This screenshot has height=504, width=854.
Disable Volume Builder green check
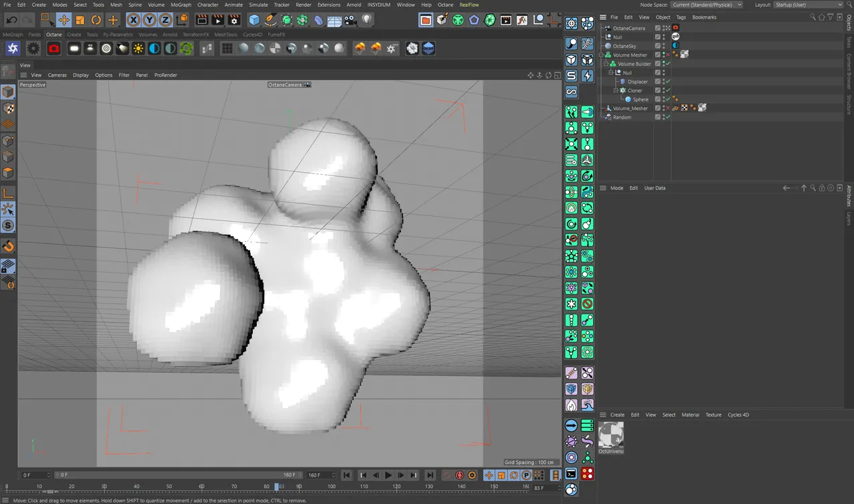(x=668, y=64)
